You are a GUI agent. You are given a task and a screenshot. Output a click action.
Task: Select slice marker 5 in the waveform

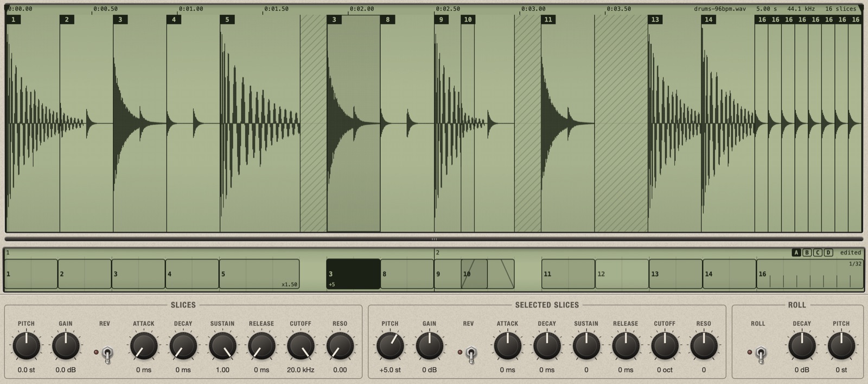click(227, 20)
